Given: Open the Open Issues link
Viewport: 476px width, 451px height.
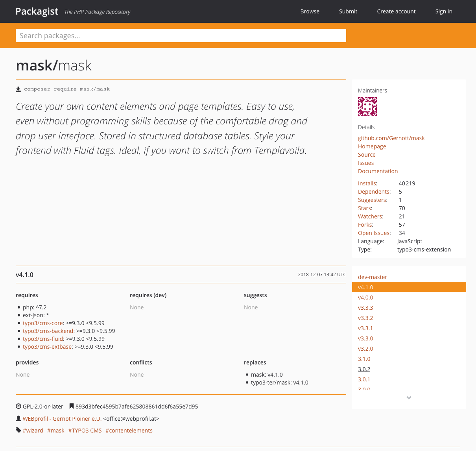Looking at the screenshot, I should tap(374, 233).
